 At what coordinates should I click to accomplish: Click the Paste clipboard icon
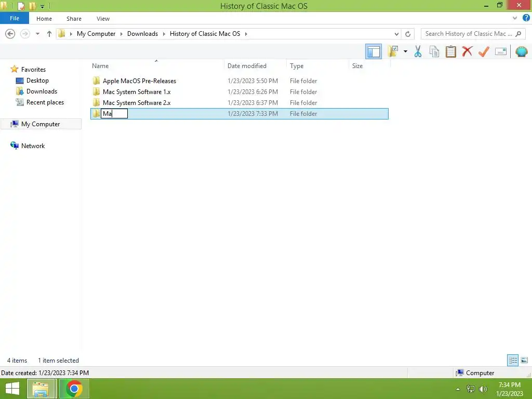coord(450,51)
